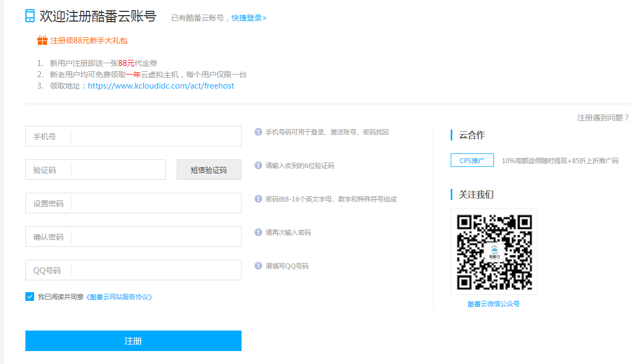Viewport: 642px width, 364px height.
Task: Click the 云合作 section heading
Action: point(472,135)
